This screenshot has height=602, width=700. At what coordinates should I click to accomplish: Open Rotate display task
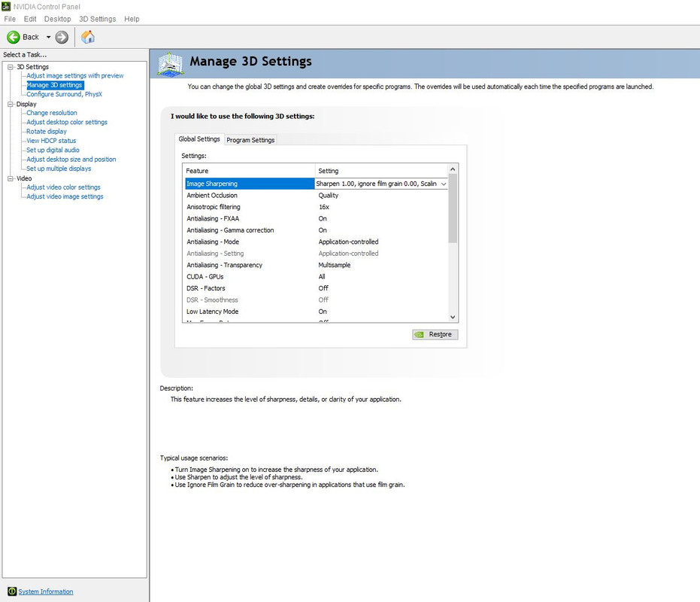[x=47, y=132]
